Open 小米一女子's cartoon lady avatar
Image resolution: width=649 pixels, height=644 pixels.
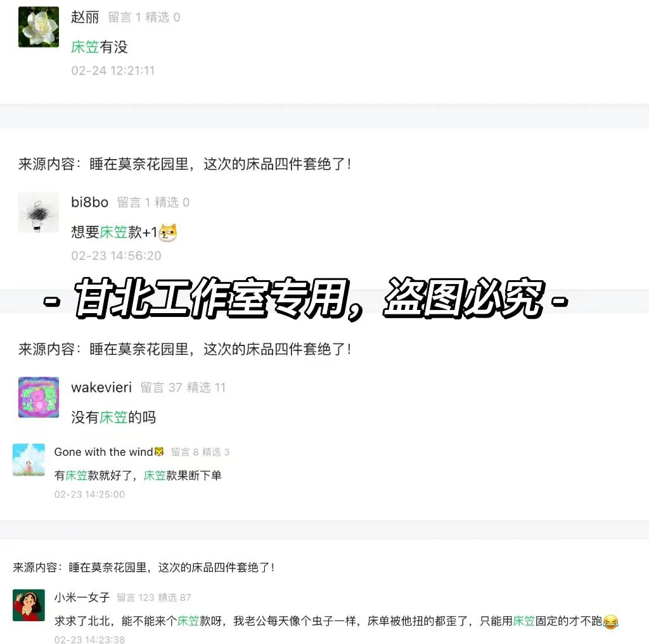point(29,605)
